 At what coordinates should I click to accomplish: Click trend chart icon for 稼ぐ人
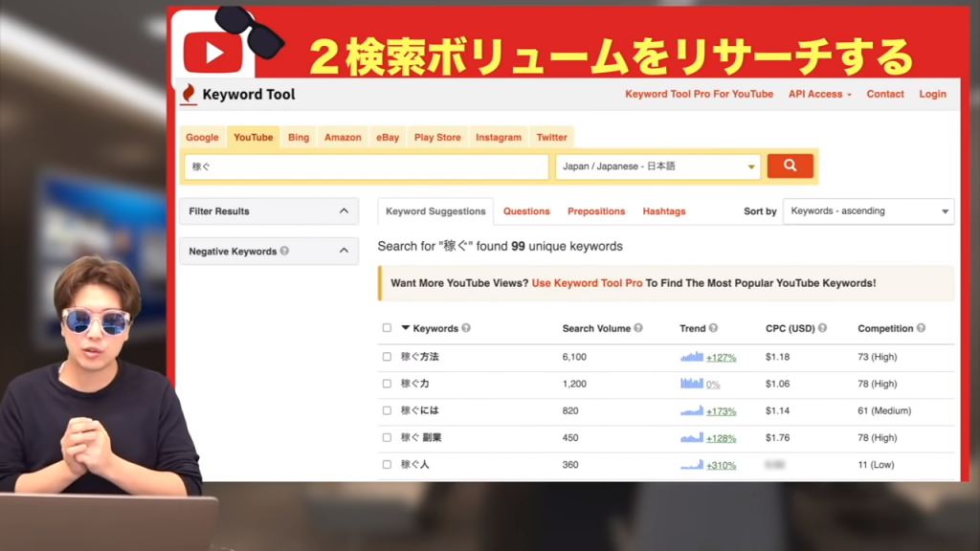[x=692, y=464]
